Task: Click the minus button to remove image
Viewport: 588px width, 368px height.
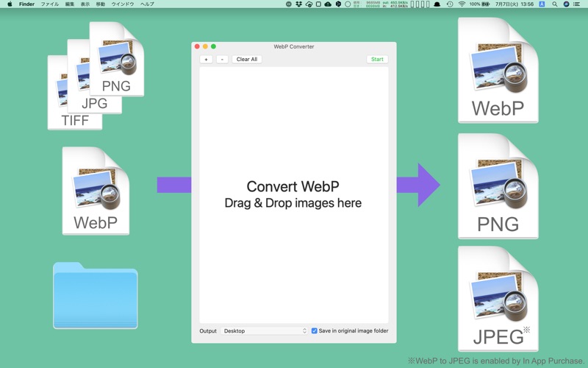Action: (x=223, y=60)
